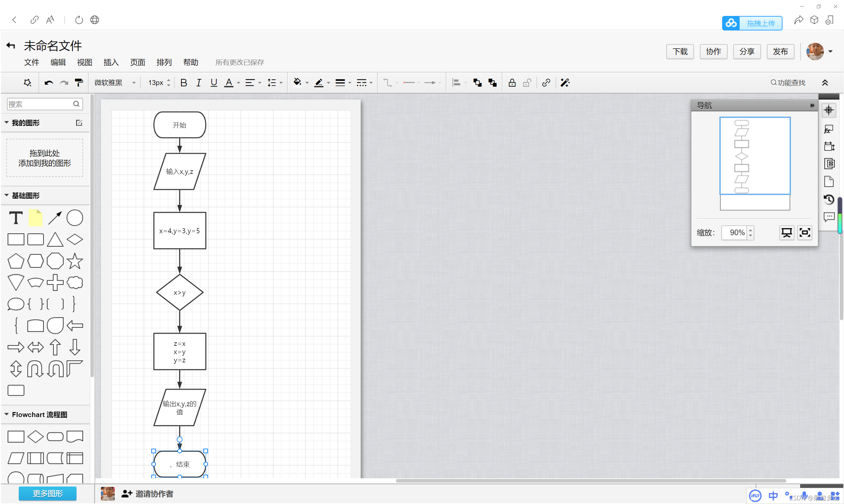This screenshot has width=844, height=504.
Task: Open the 编辑 menu
Action: [x=58, y=62]
